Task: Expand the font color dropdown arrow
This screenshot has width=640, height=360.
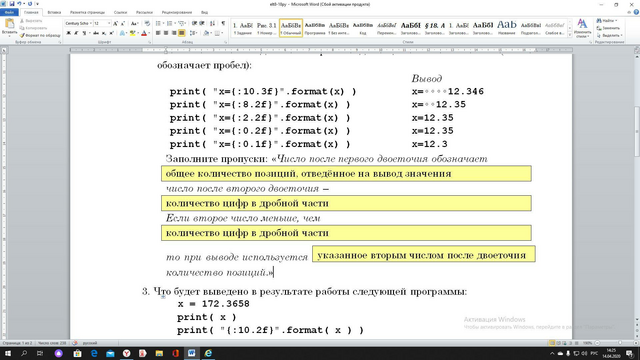Action: coord(149,33)
